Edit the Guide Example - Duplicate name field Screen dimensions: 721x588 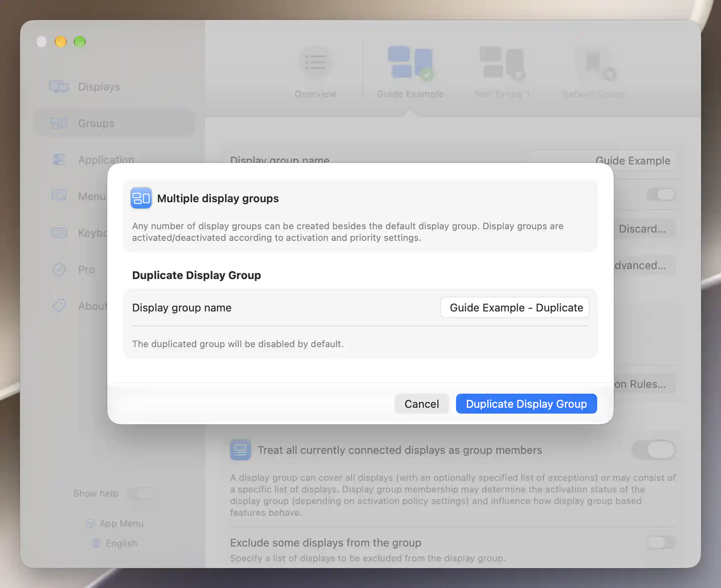515,308
